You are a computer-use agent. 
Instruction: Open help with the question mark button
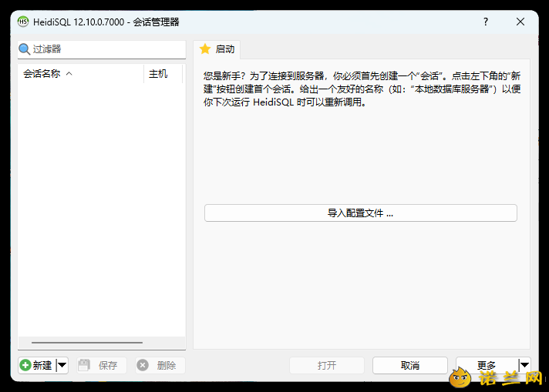point(486,22)
